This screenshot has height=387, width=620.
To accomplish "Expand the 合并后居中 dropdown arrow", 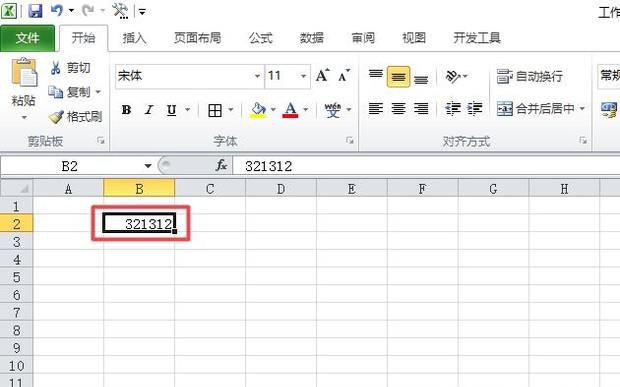I will (x=582, y=108).
